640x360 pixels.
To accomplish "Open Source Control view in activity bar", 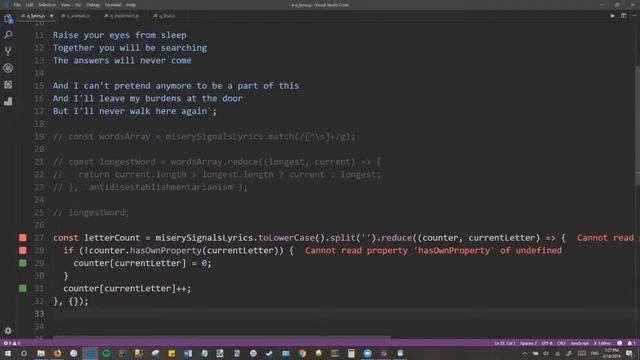I will pyautogui.click(x=8, y=51).
